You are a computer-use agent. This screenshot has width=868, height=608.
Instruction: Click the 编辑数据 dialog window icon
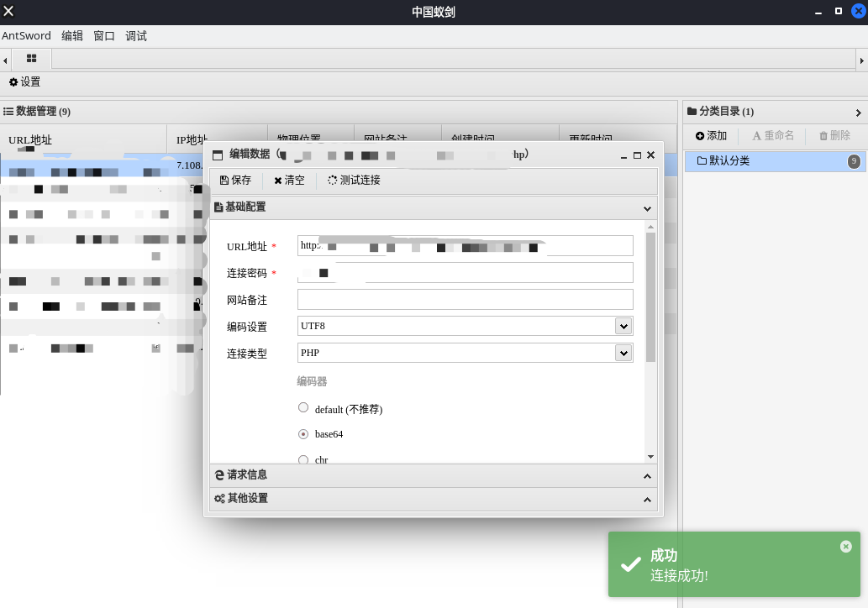(218, 155)
